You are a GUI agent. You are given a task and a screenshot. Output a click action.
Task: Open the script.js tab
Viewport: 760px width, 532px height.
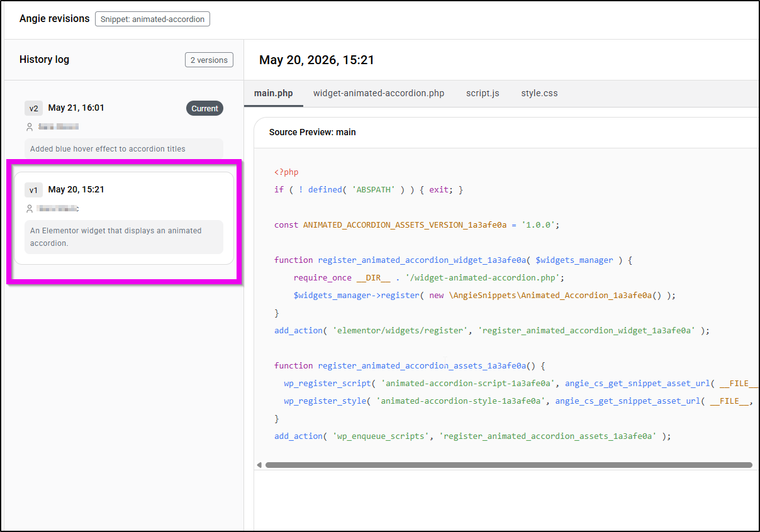[x=483, y=93]
